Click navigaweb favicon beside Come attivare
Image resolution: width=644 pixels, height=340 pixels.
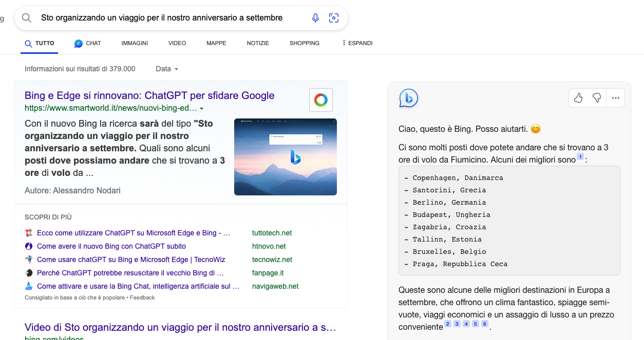(29, 286)
